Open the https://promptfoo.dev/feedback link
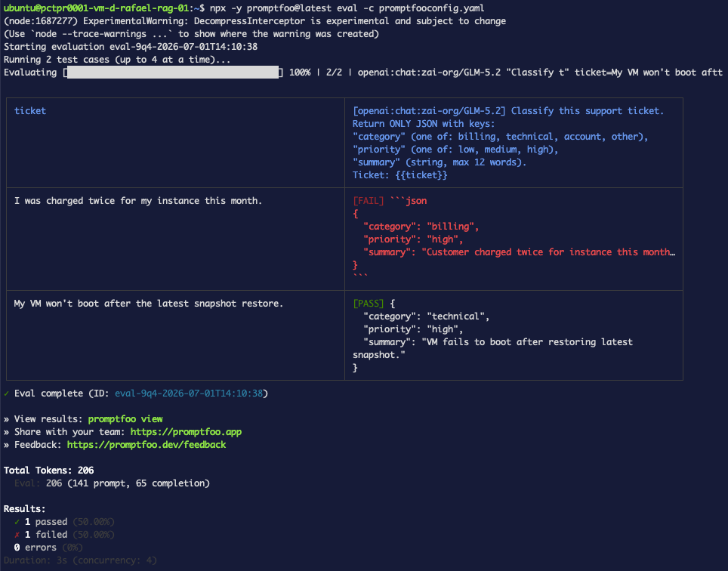 (147, 445)
